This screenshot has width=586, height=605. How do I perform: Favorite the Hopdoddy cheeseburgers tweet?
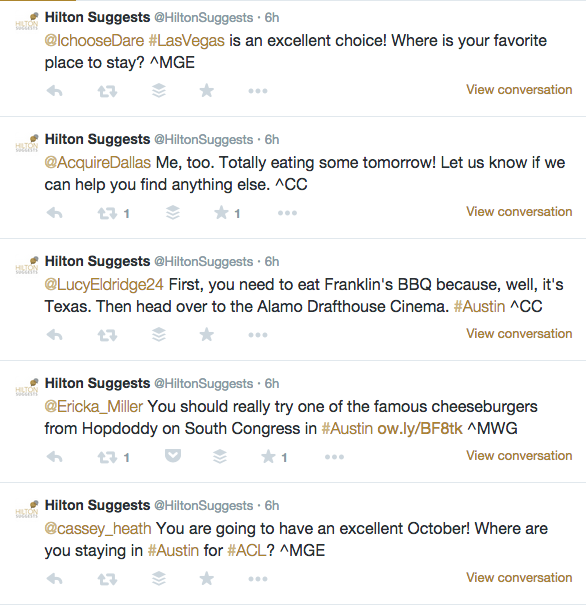pyautogui.click(x=268, y=457)
